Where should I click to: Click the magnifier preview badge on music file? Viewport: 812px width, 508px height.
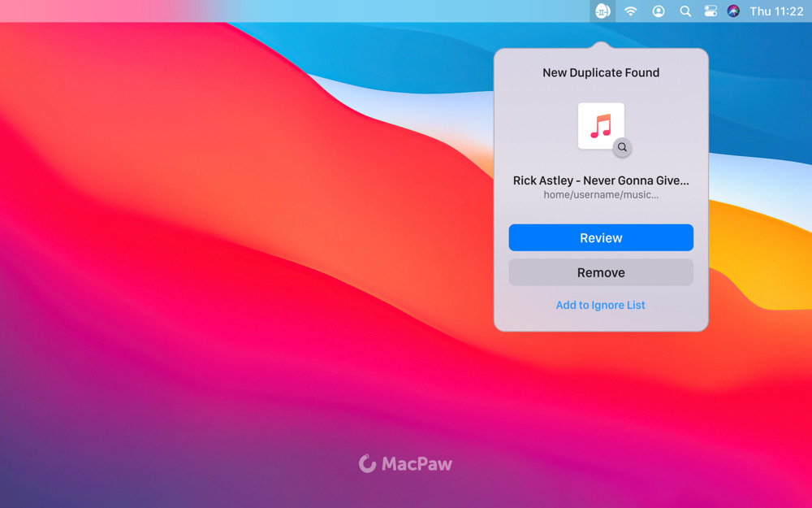tap(622, 147)
